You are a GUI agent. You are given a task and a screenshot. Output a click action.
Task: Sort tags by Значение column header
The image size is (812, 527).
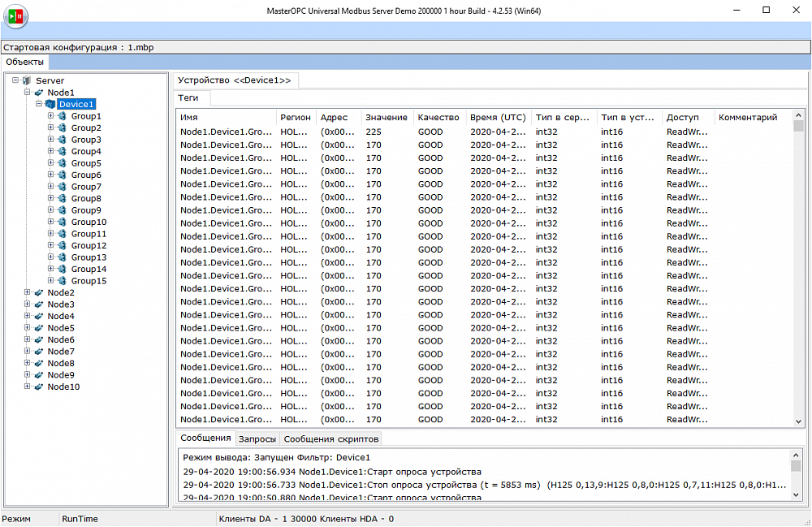click(x=386, y=118)
